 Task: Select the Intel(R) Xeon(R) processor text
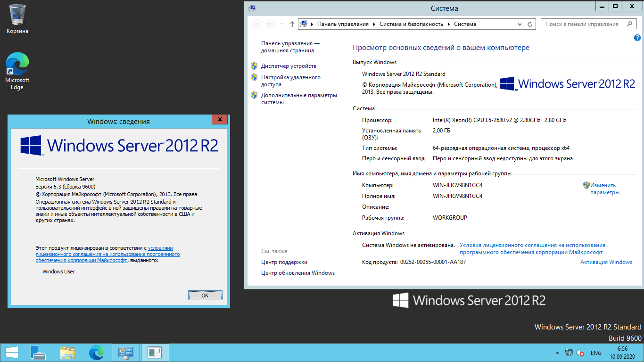pos(499,120)
